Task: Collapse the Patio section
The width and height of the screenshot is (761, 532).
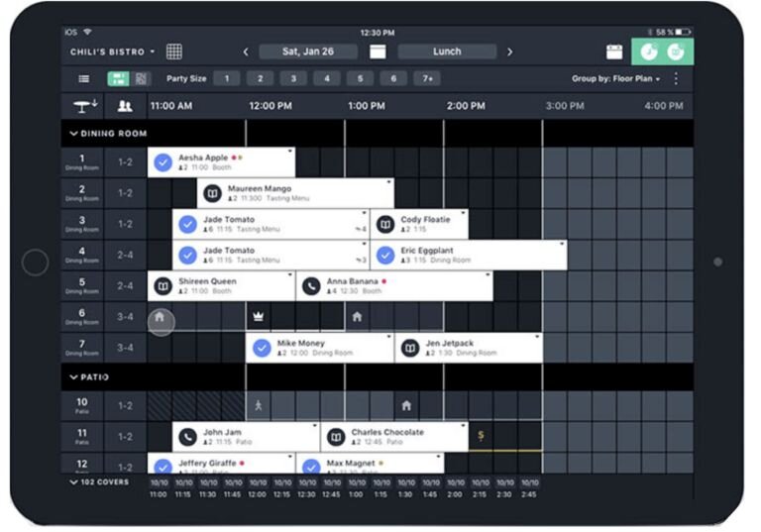Action: click(74, 377)
